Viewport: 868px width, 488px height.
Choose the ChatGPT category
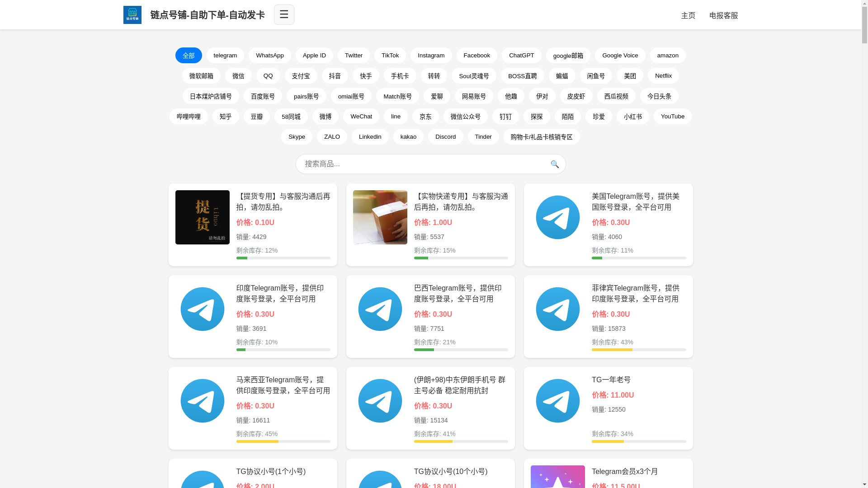(x=522, y=55)
